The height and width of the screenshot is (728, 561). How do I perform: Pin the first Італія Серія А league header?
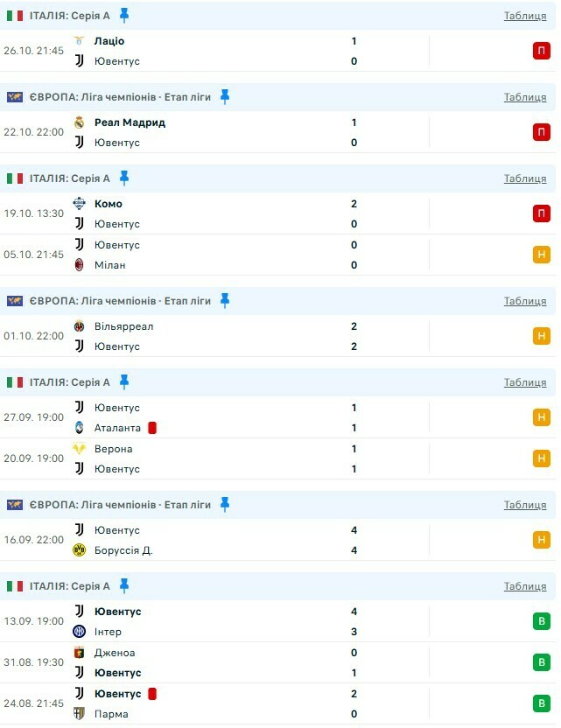pos(124,15)
